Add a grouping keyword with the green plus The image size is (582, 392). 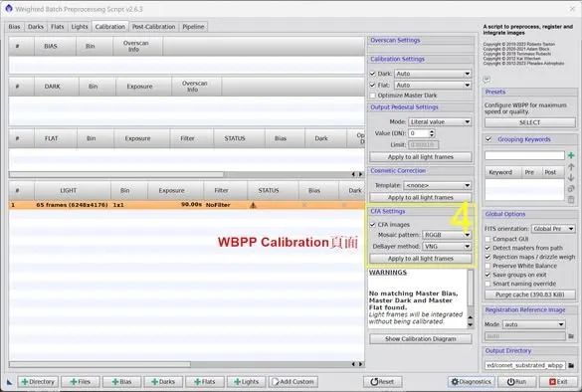coord(571,155)
